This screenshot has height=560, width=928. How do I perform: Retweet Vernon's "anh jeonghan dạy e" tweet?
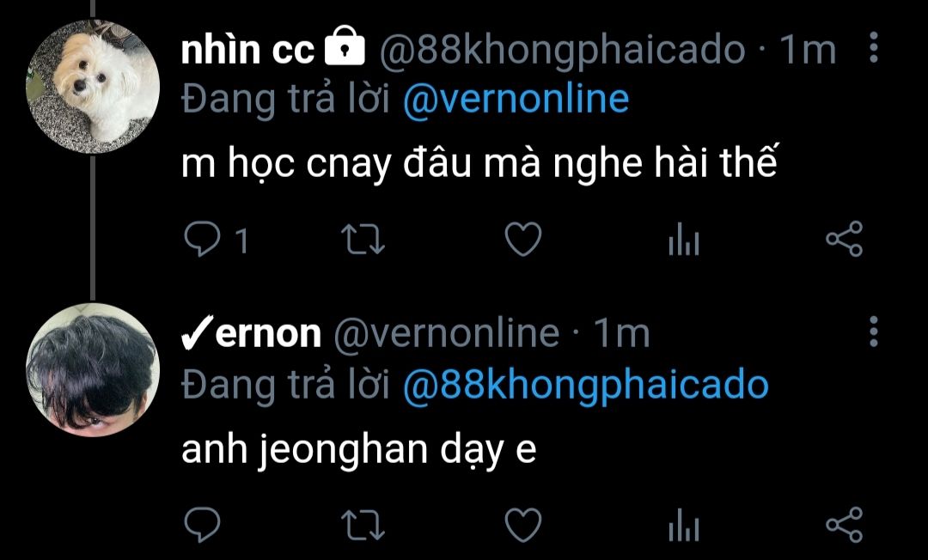tap(363, 525)
